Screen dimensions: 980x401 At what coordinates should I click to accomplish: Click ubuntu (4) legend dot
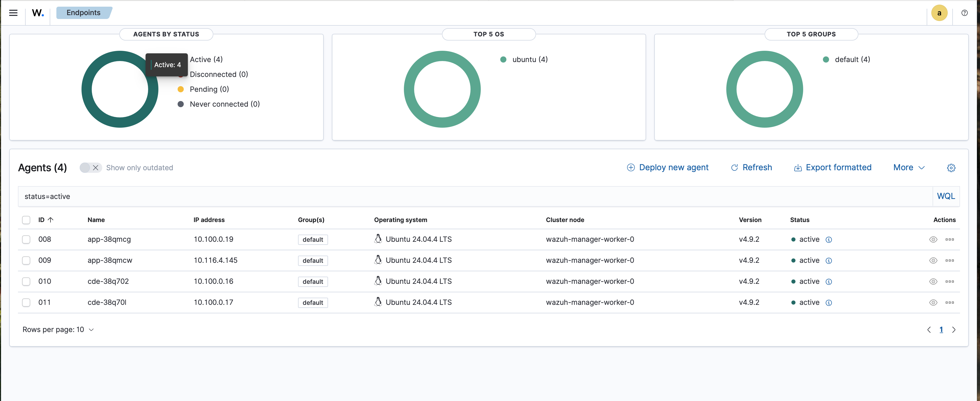coord(503,60)
